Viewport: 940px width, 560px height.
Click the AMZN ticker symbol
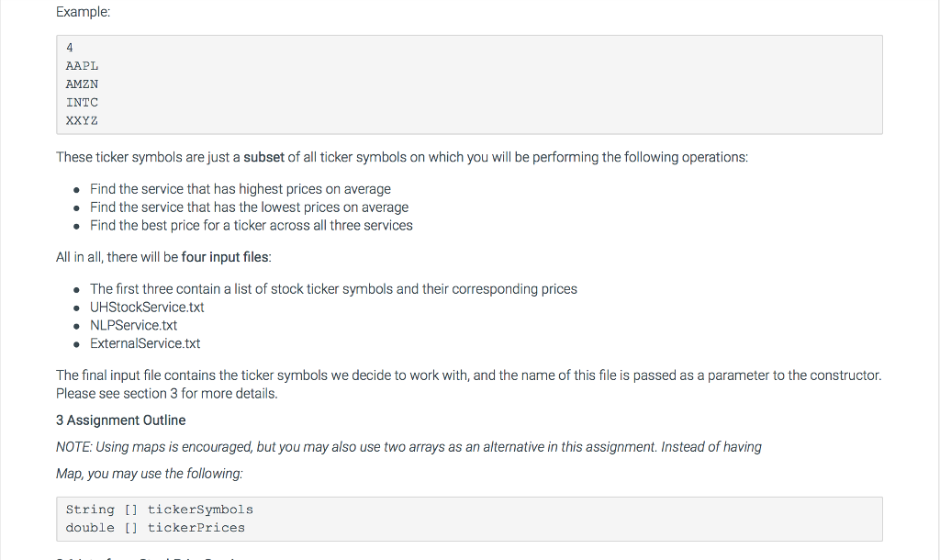82,84
